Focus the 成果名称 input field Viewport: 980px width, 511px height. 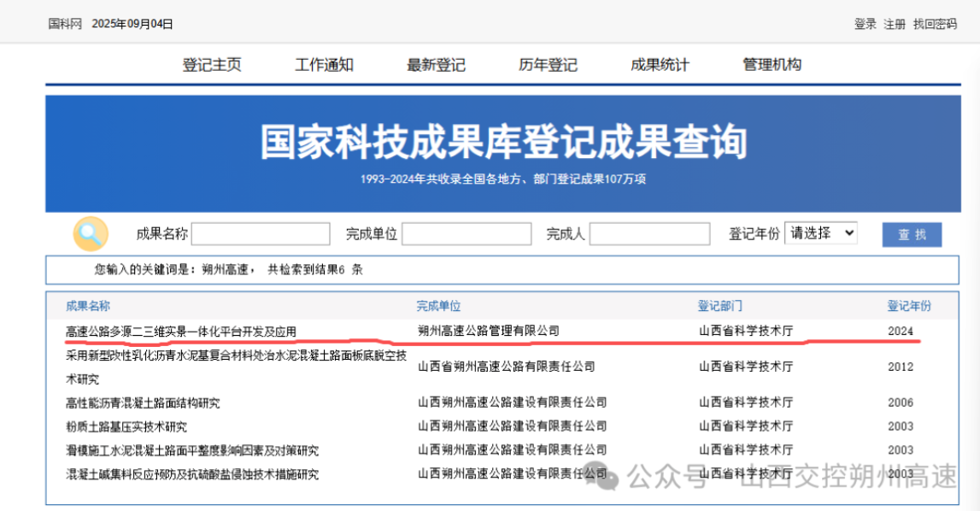click(x=261, y=234)
